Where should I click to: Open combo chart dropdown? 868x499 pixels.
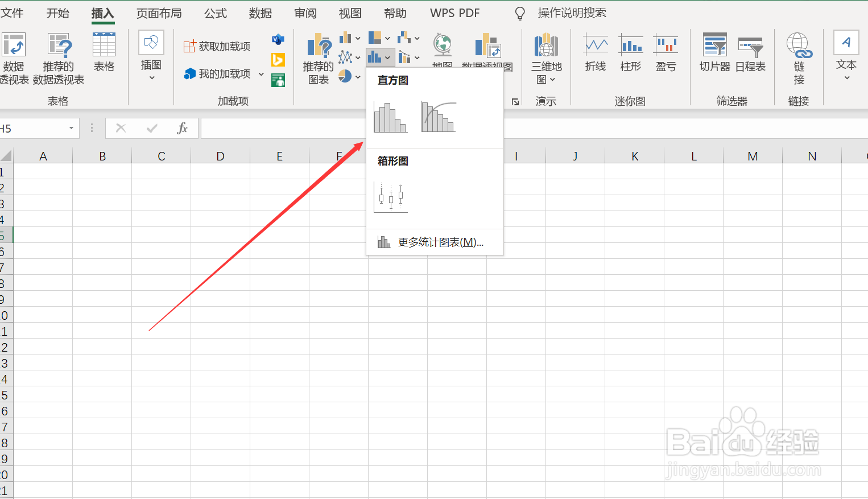(409, 57)
